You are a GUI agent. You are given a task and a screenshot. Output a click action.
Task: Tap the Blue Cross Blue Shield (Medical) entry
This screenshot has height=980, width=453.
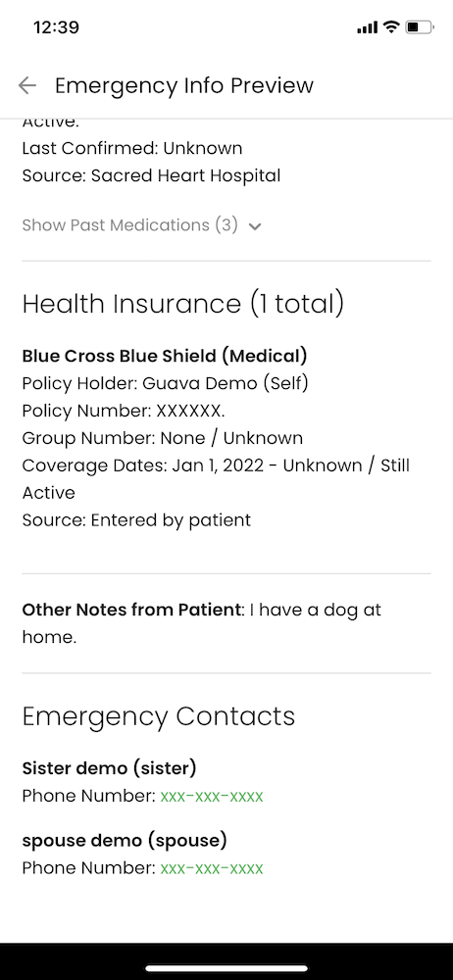click(165, 356)
